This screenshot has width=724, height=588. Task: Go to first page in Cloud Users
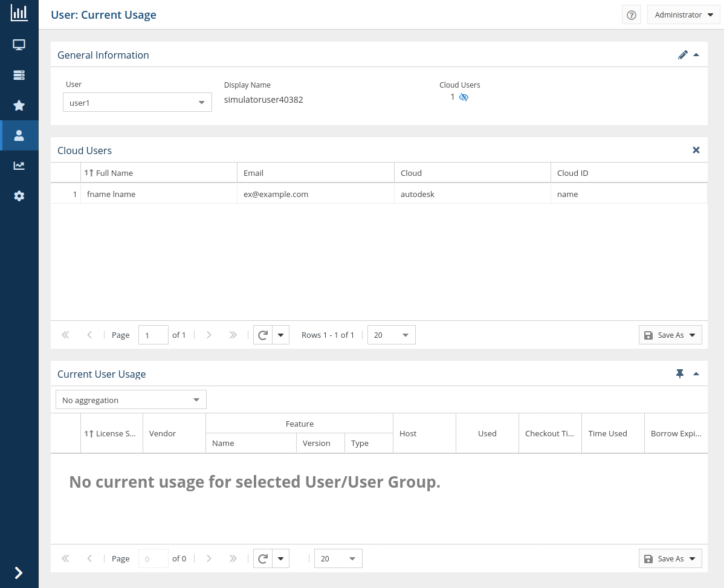65,335
